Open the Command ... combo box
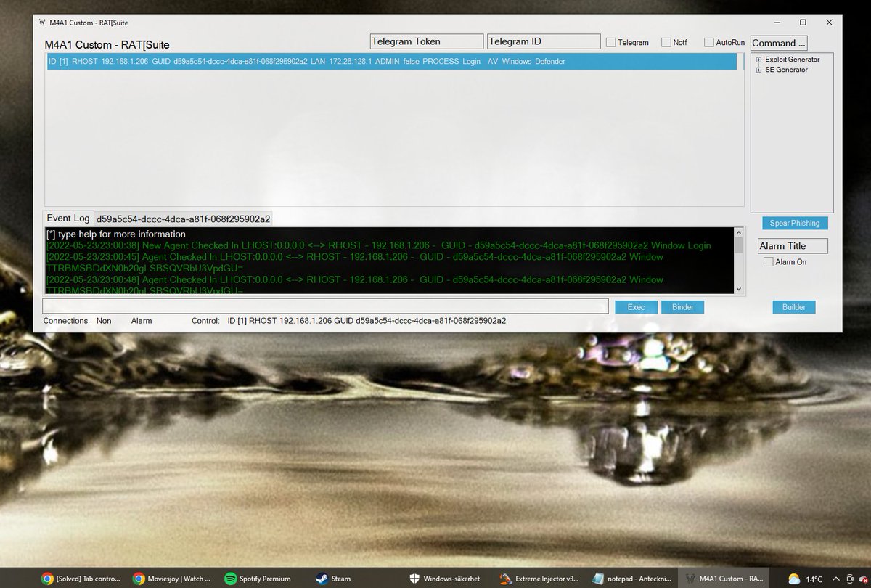This screenshot has height=588, width=871. coord(780,43)
